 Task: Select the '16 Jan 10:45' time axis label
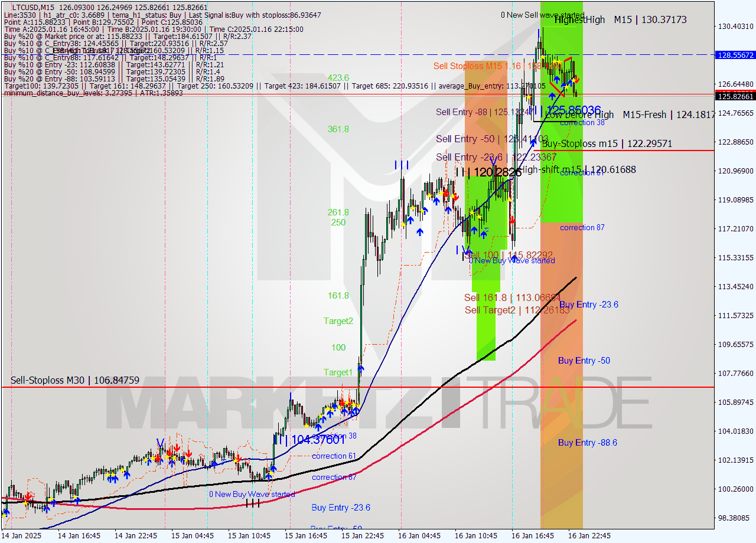(x=476, y=536)
